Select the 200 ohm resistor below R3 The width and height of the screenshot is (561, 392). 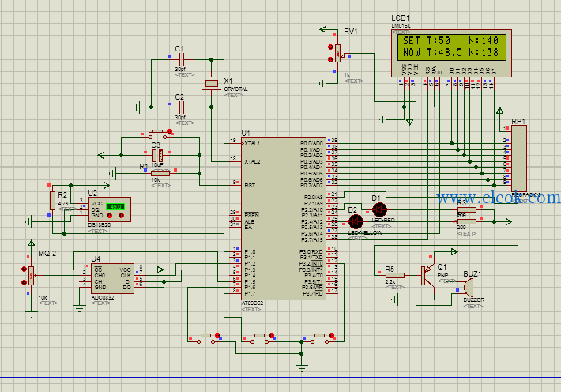click(x=467, y=221)
